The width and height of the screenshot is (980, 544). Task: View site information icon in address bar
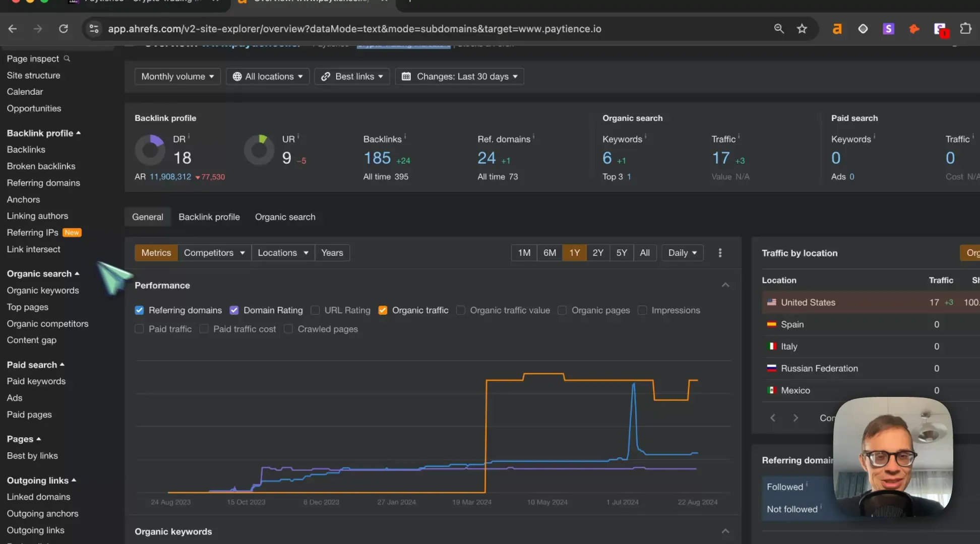point(94,29)
